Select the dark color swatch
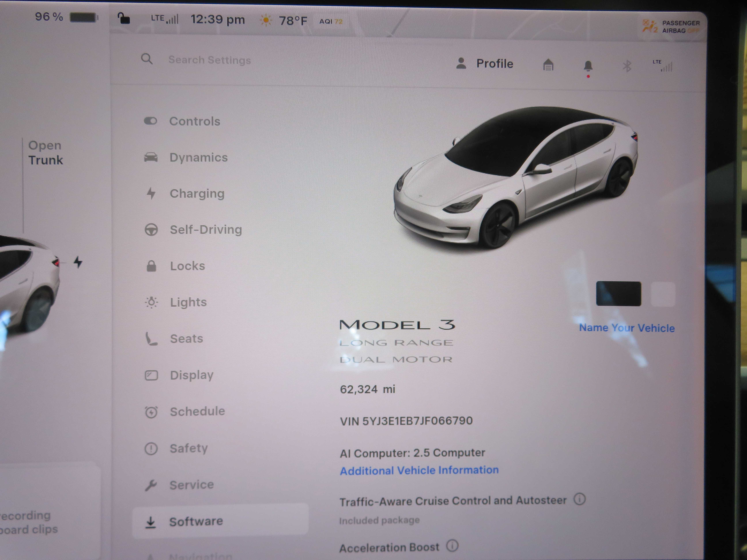The height and width of the screenshot is (560, 747). tap(619, 294)
